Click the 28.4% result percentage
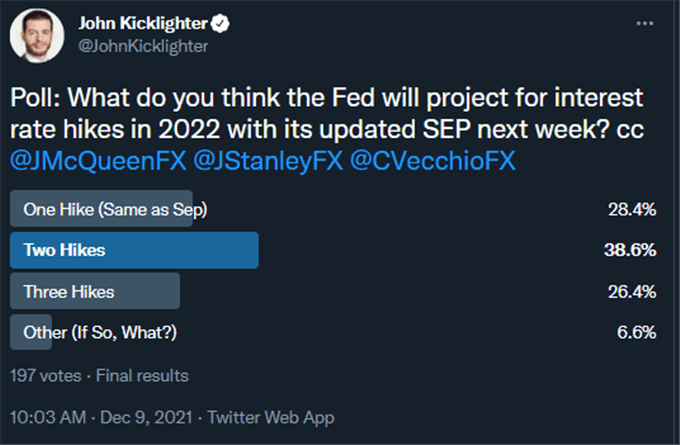 coord(632,209)
